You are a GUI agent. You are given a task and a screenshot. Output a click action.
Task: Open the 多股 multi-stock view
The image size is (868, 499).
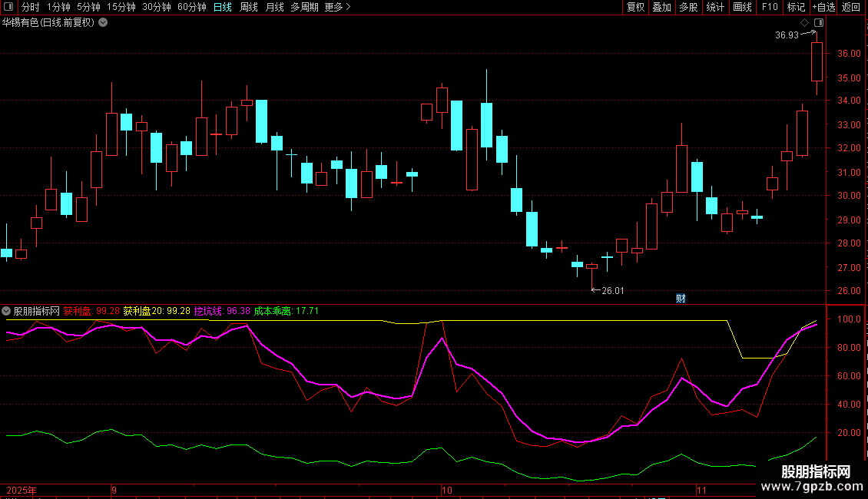[x=689, y=7]
